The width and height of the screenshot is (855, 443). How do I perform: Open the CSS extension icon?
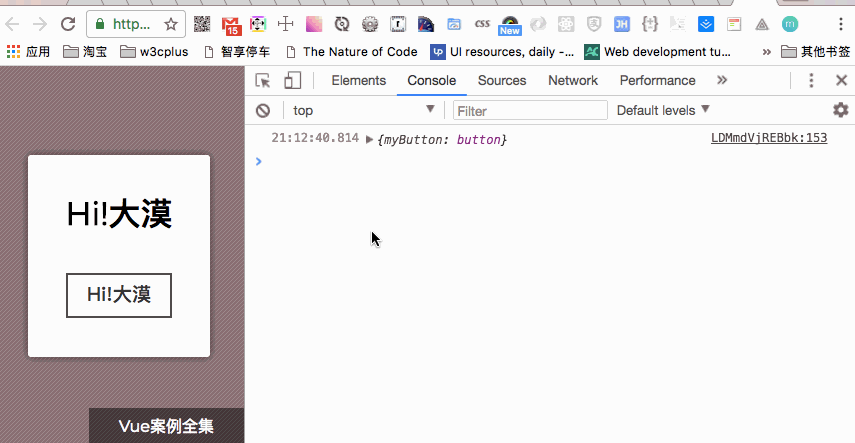tap(482, 24)
